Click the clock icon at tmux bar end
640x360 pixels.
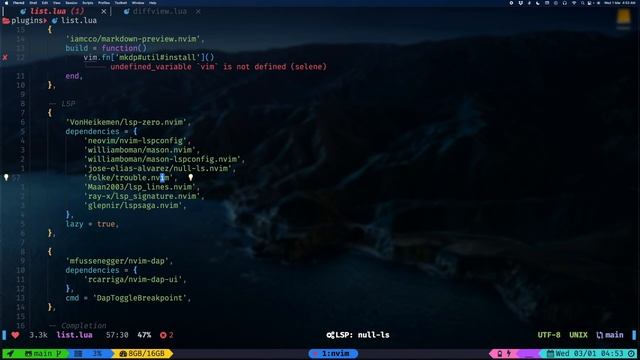(631, 353)
